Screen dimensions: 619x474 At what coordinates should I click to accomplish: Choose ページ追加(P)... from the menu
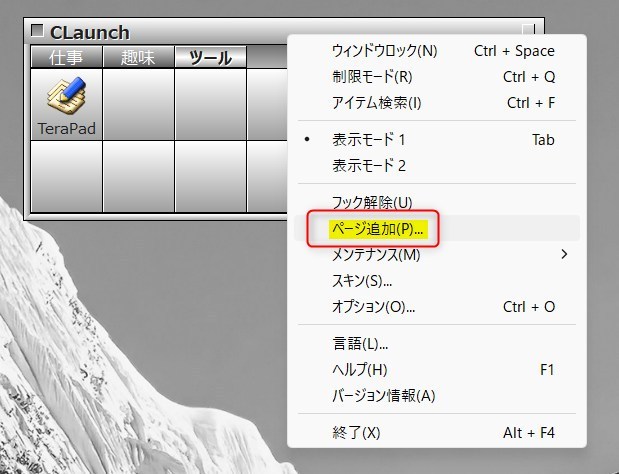437,228
